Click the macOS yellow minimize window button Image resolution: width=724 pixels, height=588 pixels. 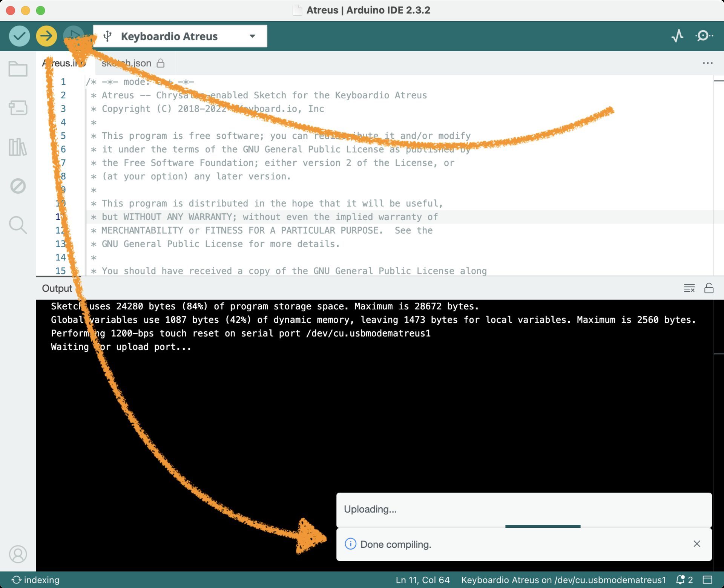tap(25, 10)
